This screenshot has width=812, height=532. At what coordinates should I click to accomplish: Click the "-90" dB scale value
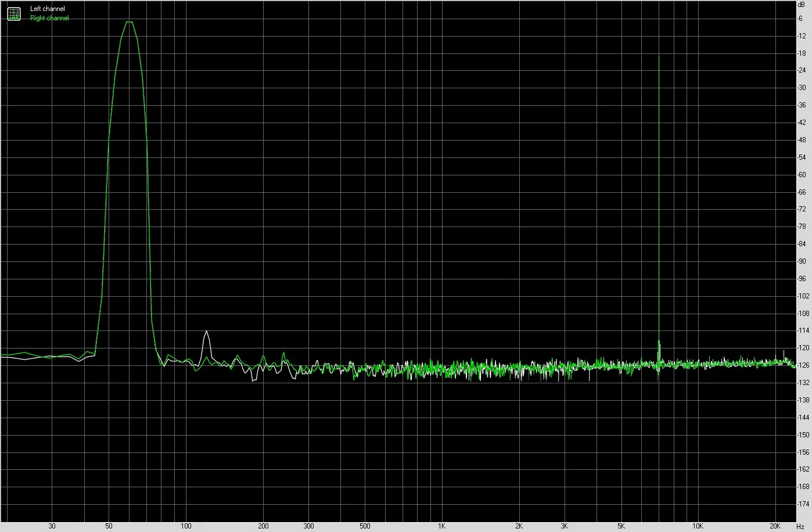coord(802,261)
